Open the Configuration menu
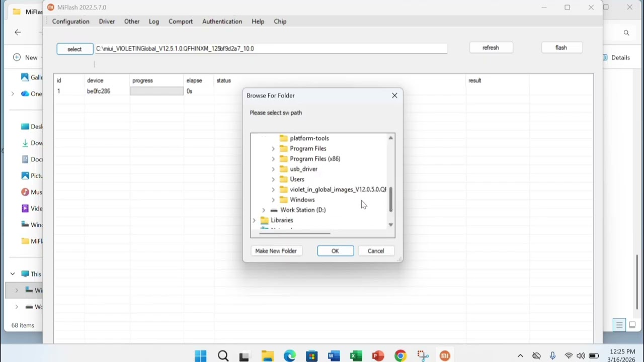This screenshot has width=644, height=362. coord(70,22)
